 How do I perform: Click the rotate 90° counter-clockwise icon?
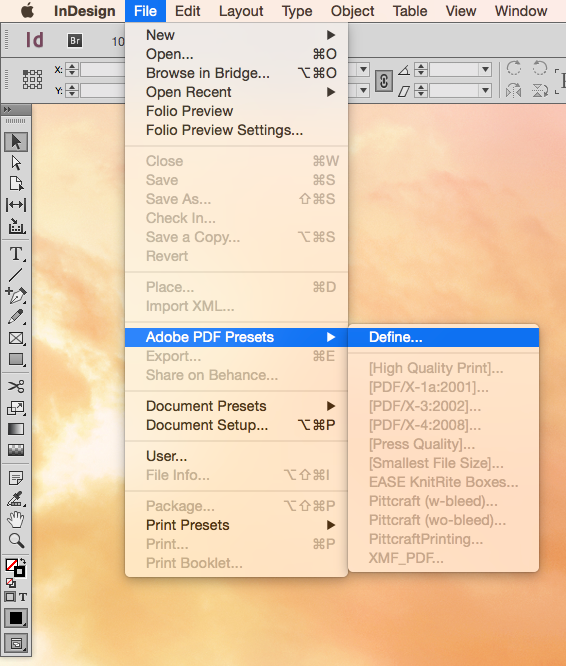(x=540, y=68)
